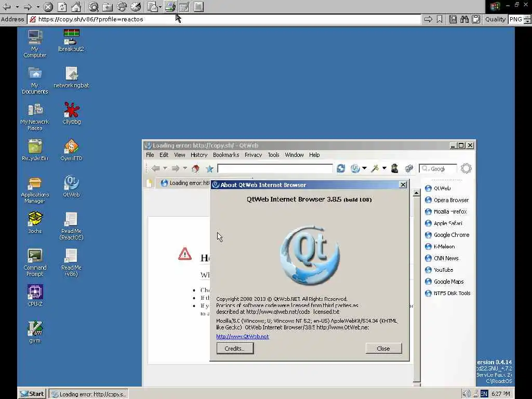Image resolution: width=532 pixels, height=399 pixels.
Task: Open the Bookmarks menu in QtWeb
Action: [226, 155]
